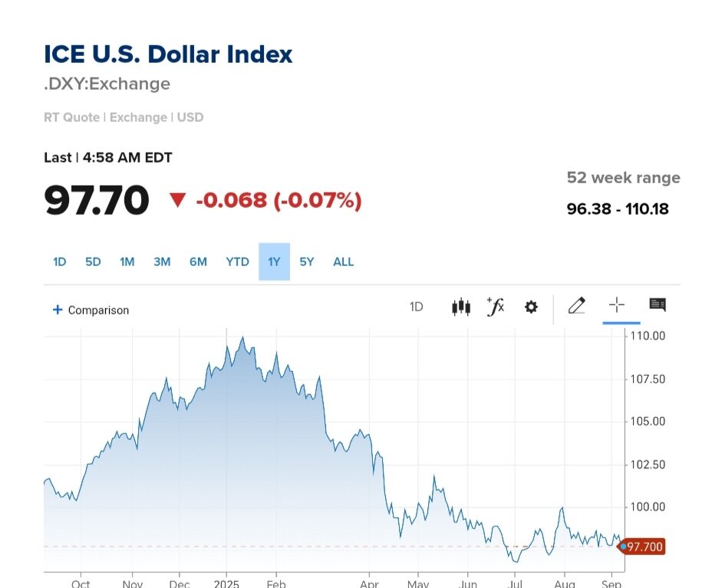Switch to the 1D time range

click(x=59, y=262)
